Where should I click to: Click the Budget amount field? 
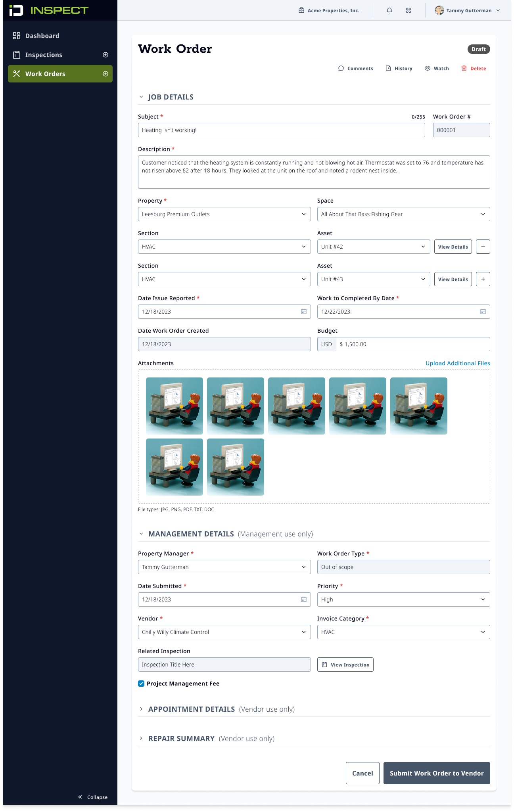coord(413,344)
